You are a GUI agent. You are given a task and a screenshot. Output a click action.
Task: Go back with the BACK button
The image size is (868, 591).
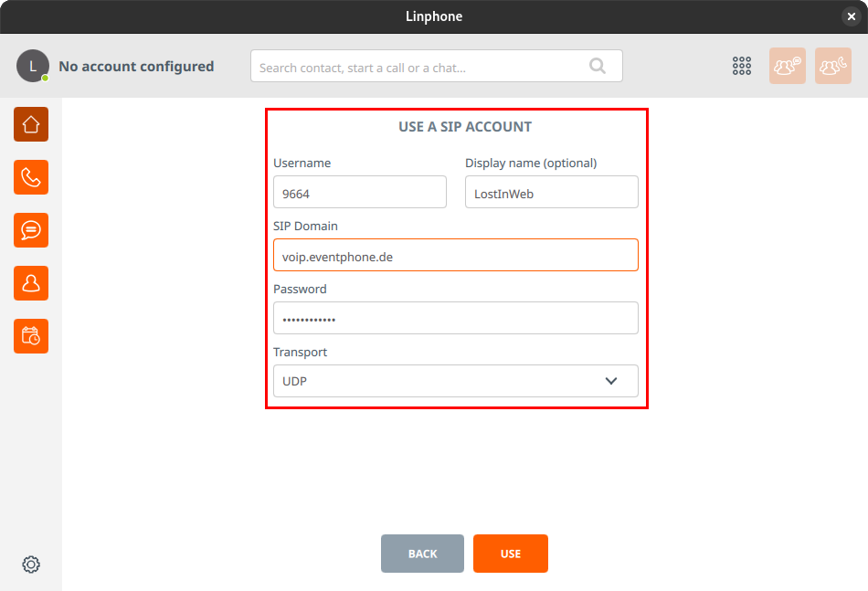tap(422, 554)
